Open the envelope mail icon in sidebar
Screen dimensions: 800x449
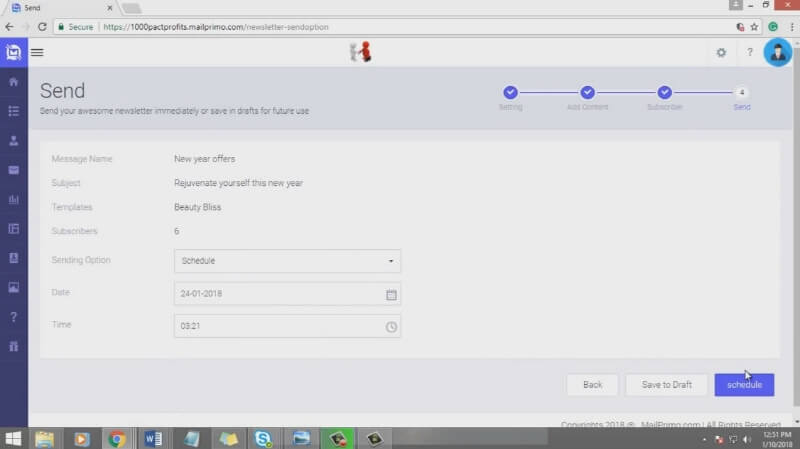[x=14, y=170]
